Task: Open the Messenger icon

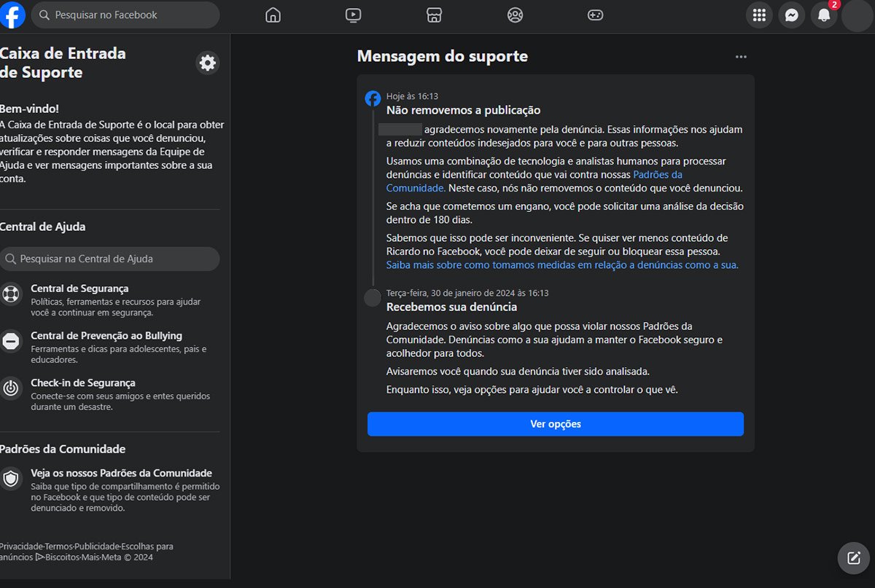Action: [x=791, y=15]
